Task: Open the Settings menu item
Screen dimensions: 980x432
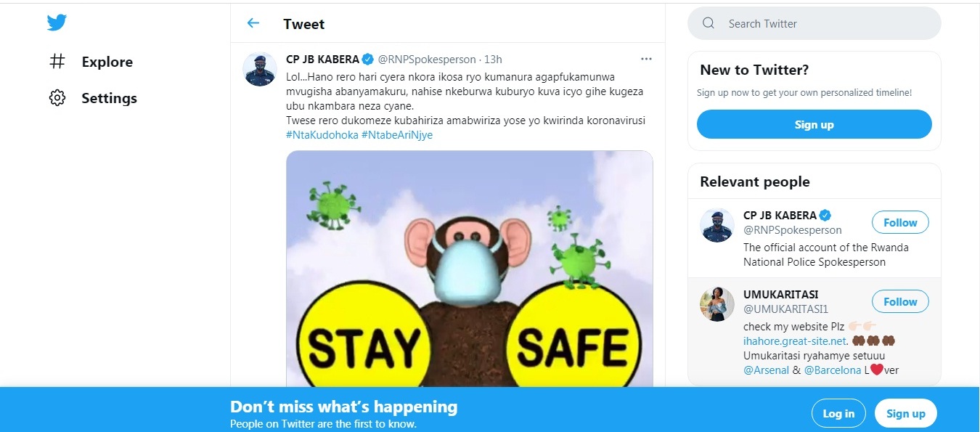Action: pyautogui.click(x=109, y=98)
